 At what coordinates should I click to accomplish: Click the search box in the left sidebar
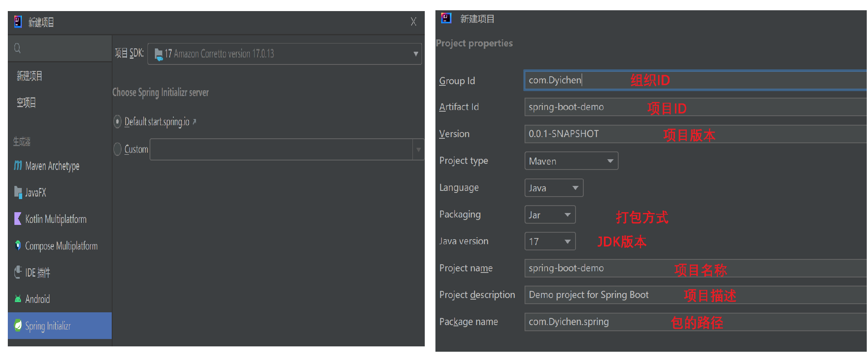click(x=60, y=48)
